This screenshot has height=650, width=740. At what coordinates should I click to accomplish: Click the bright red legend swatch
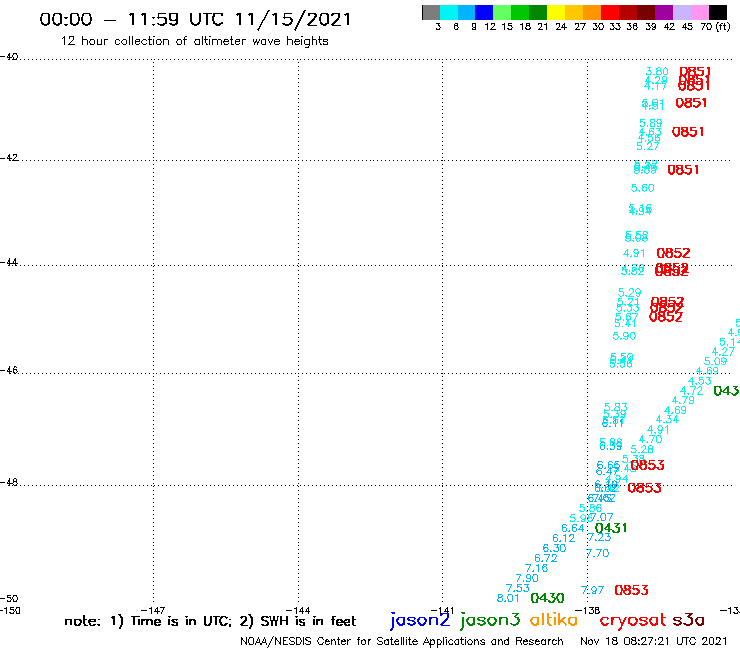click(610, 12)
